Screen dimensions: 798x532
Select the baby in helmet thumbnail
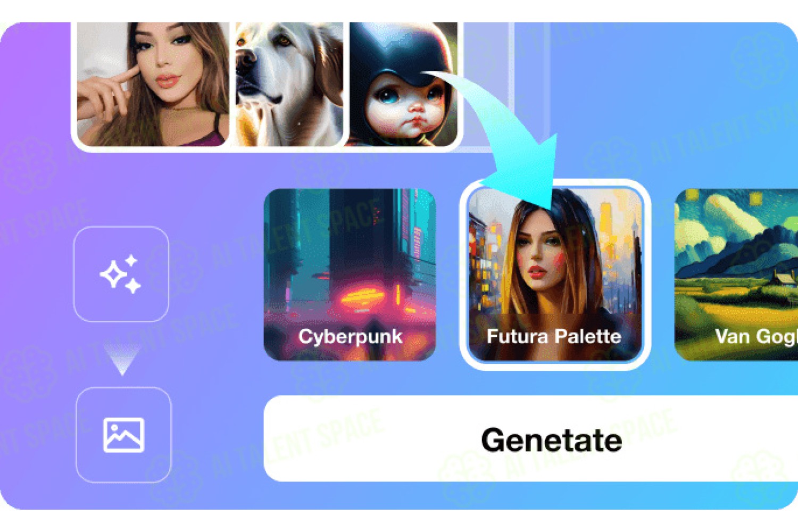(403, 84)
